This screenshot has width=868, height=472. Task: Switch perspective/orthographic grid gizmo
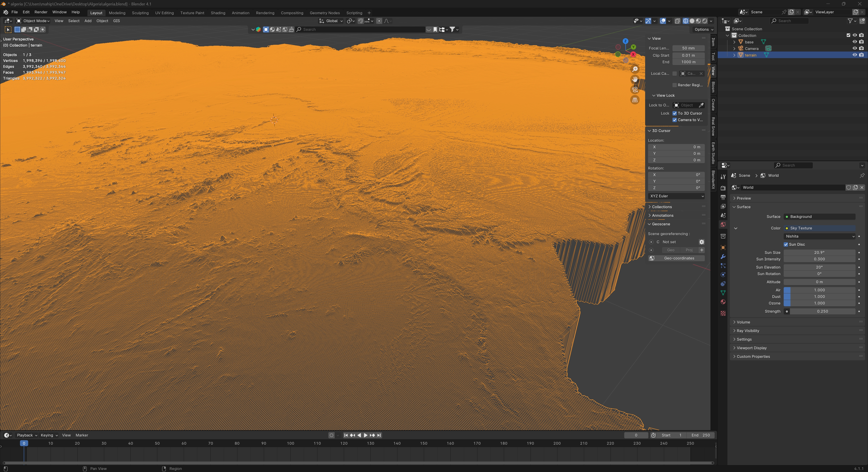[x=635, y=100]
